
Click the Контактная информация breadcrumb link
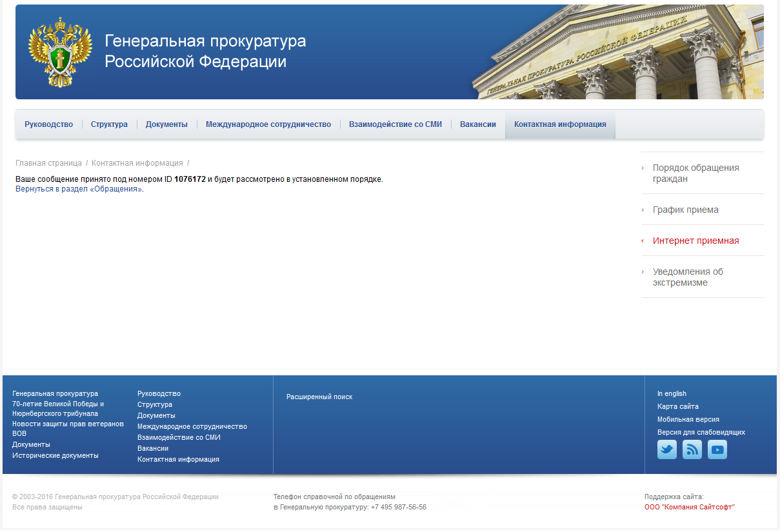tap(137, 163)
